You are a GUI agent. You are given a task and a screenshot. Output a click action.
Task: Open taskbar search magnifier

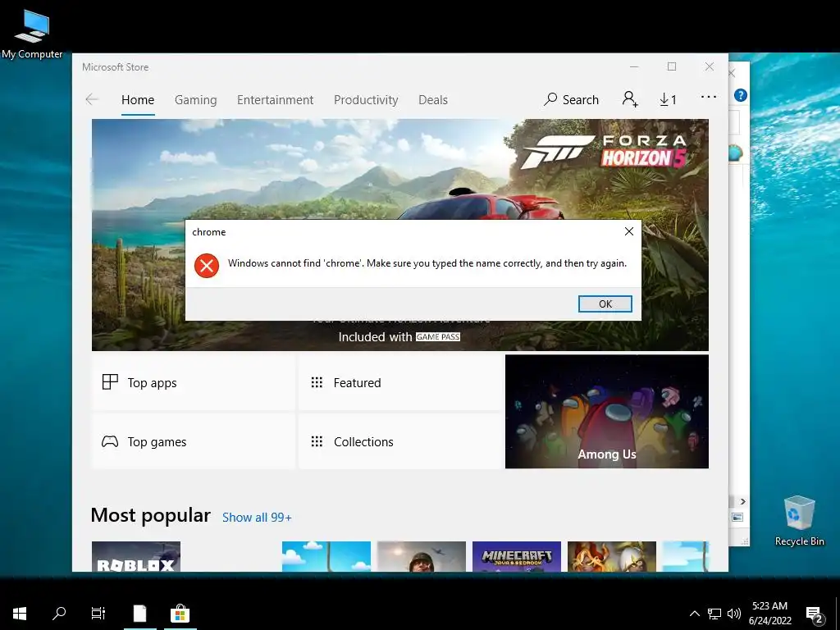[59, 614]
